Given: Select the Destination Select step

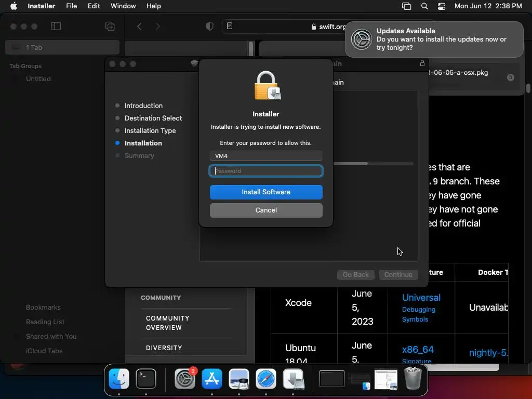Looking at the screenshot, I should (153, 118).
